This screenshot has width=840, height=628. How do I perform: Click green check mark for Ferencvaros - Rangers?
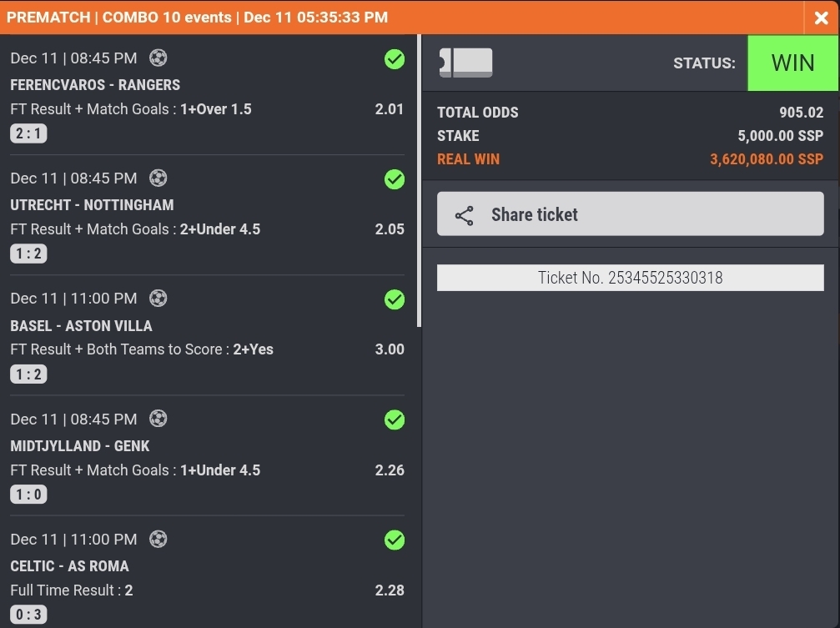(395, 59)
